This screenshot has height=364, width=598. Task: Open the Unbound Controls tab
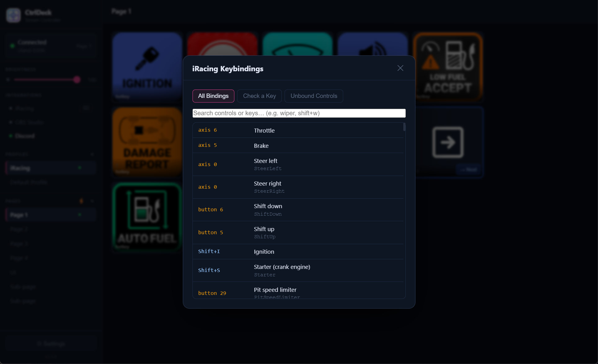coord(314,96)
